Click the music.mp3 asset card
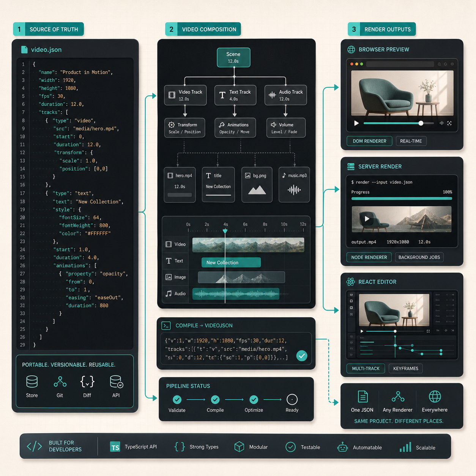 click(x=294, y=184)
